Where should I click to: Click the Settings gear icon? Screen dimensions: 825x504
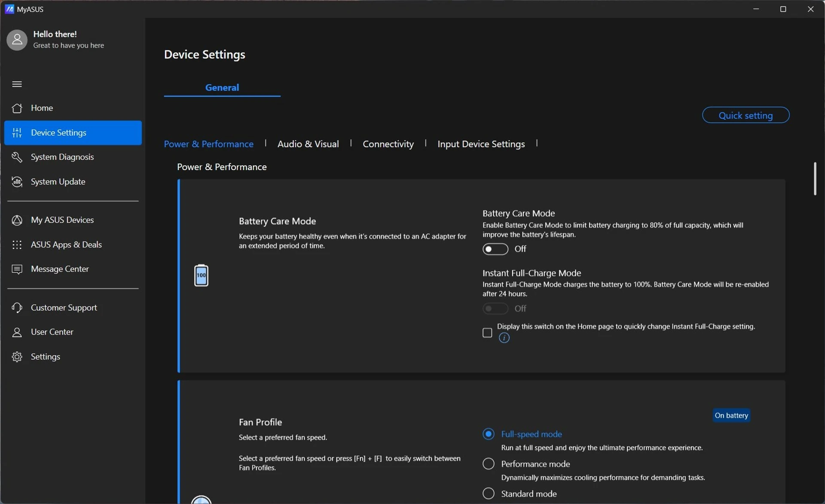pyautogui.click(x=17, y=357)
